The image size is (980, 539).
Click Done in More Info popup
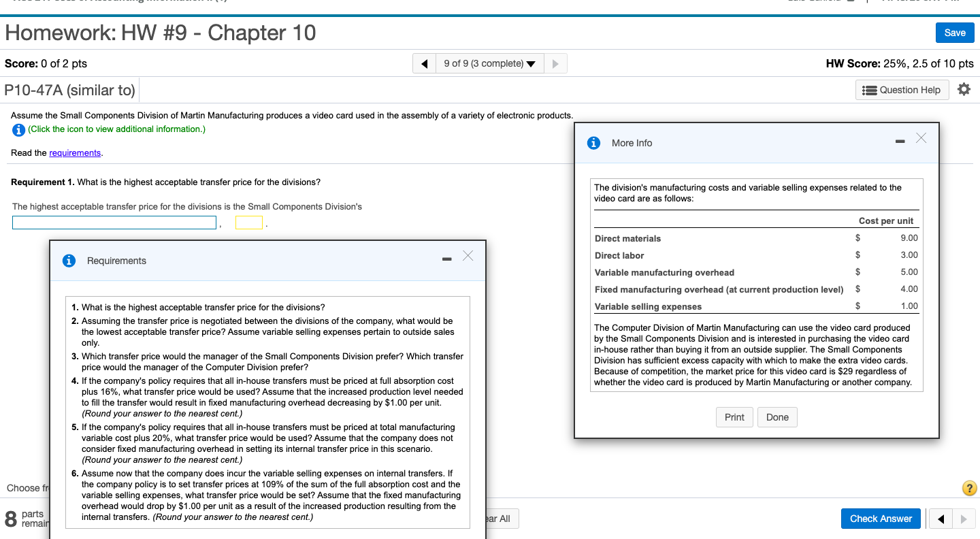tap(777, 417)
